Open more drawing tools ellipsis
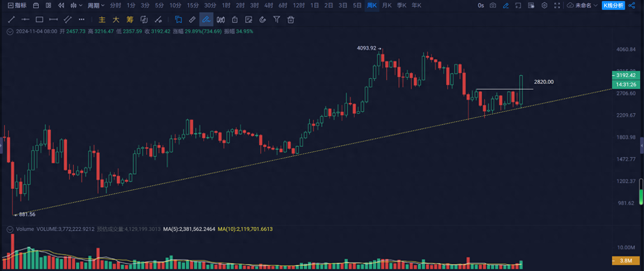644x271 pixels. point(81,20)
